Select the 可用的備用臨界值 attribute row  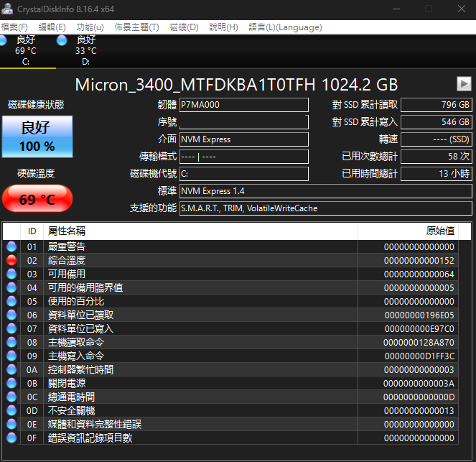(230, 287)
